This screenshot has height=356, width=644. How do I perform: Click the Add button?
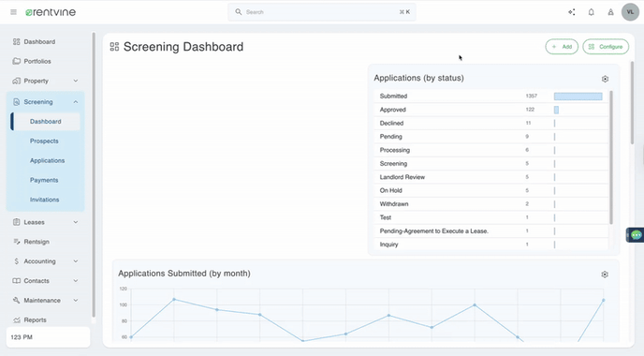pyautogui.click(x=562, y=47)
